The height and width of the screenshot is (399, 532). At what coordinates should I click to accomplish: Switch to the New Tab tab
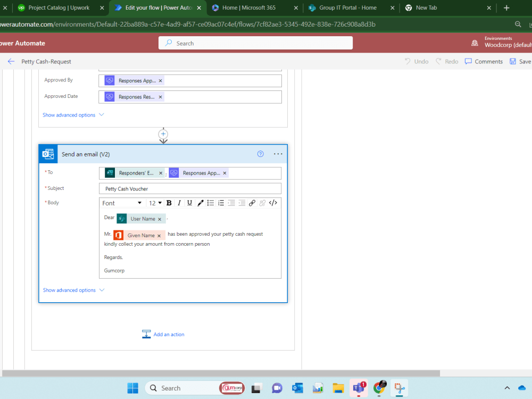coord(426,7)
